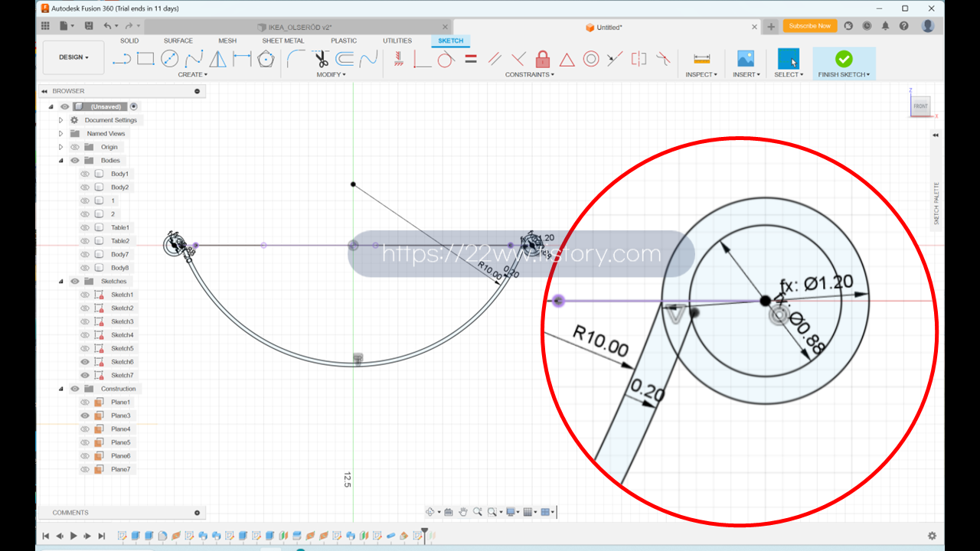Expand the Document Settings node
The image size is (980, 551).
click(61, 120)
